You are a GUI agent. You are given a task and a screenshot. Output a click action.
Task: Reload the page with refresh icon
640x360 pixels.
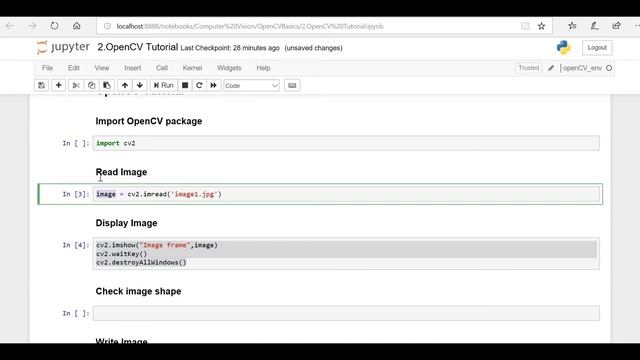coord(54,26)
